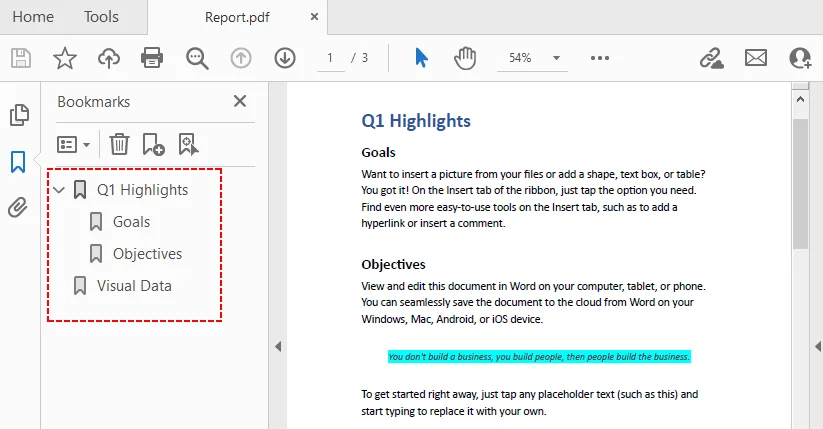Screen dimensions: 823x429
Task: Click the total page count 3
Action: 365,58
